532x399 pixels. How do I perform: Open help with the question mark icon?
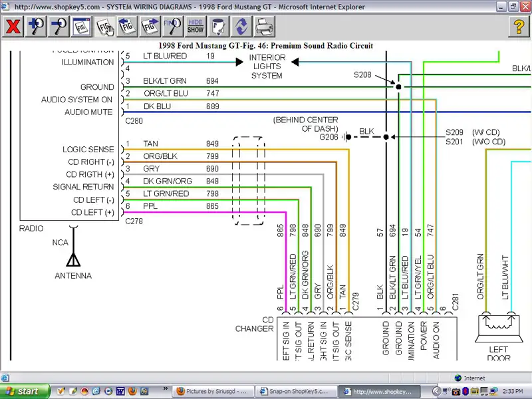pos(519,27)
